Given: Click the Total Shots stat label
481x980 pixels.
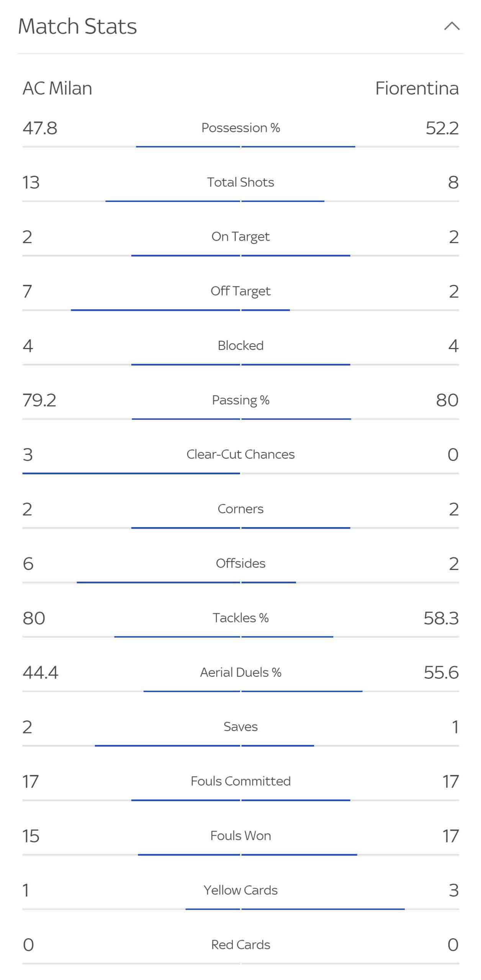Looking at the screenshot, I should (x=240, y=182).
